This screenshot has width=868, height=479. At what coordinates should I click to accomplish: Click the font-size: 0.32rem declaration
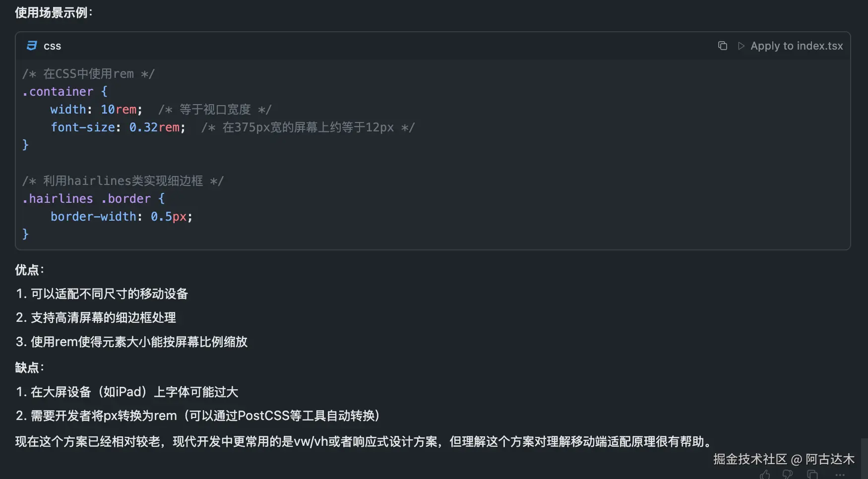tap(118, 127)
